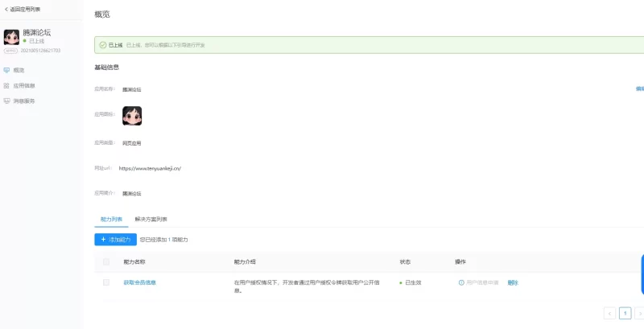Click 应用名称 value 腾渊论坛
The image size is (644, 329).
coord(131,89)
